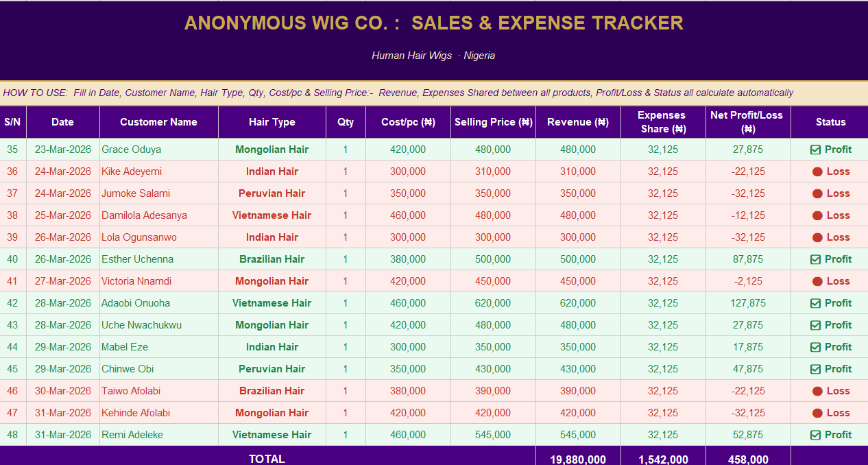The height and width of the screenshot is (465, 868).
Task: Select the 27-Mar-2026 date cell
Action: pyautogui.click(x=63, y=281)
